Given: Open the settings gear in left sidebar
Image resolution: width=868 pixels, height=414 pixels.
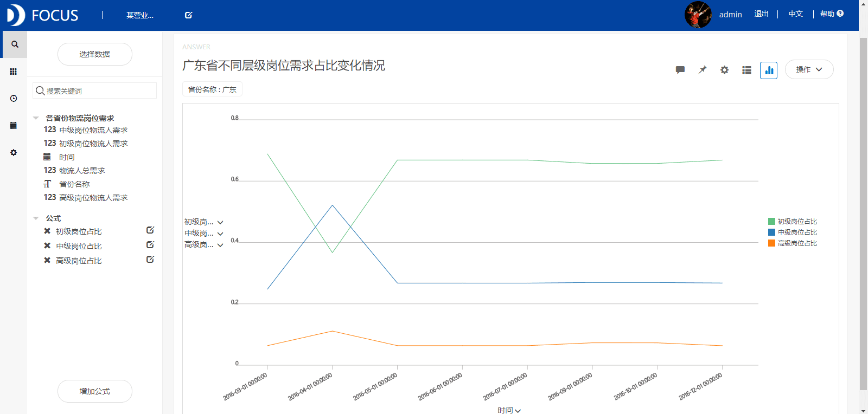Looking at the screenshot, I should point(14,153).
